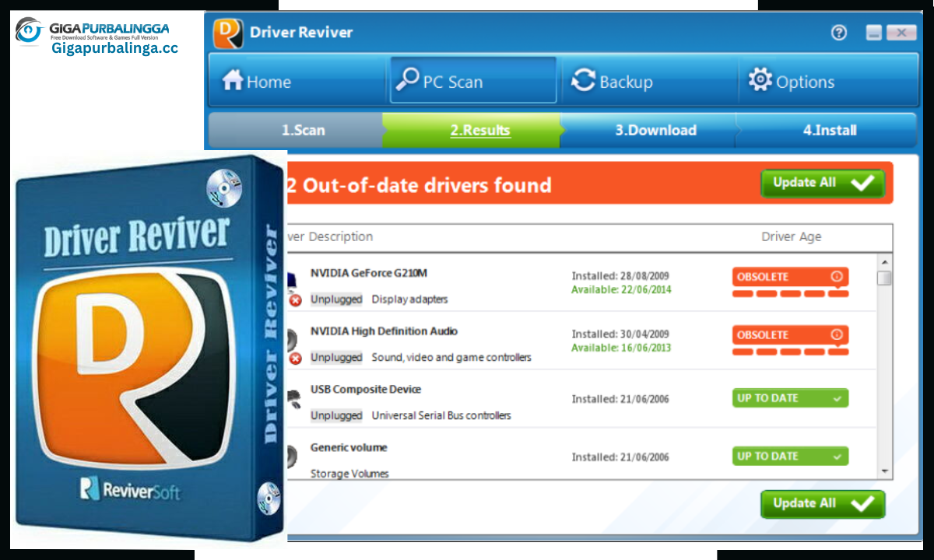
Task: Click Universal Serial Bus controllers text
Action: [x=441, y=416]
